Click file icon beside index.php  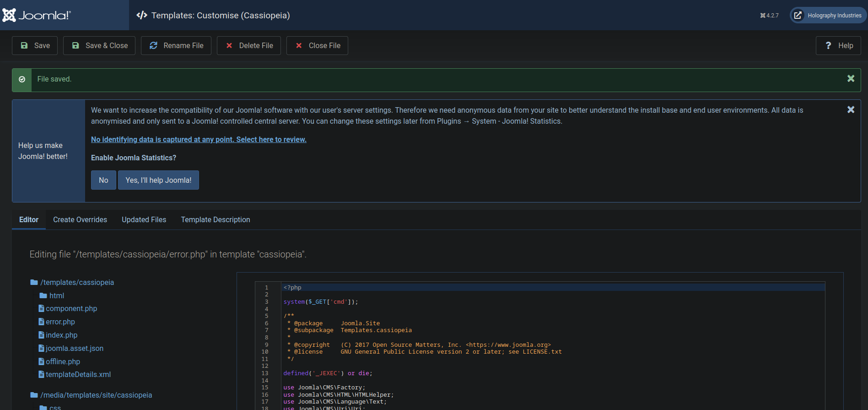coord(41,335)
